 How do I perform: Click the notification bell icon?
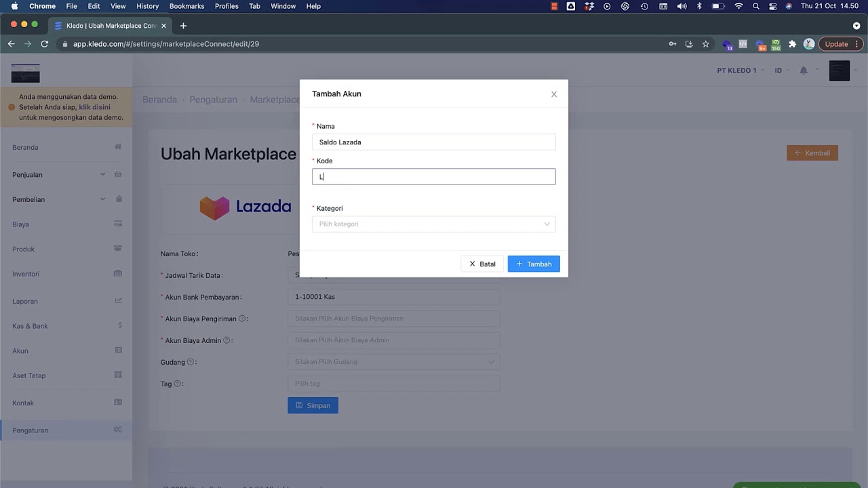[x=804, y=70]
